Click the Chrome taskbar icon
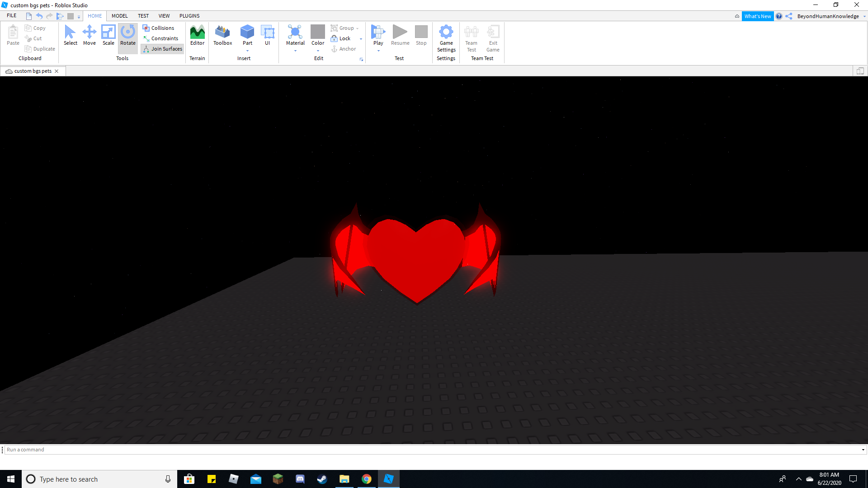Viewport: 868px width, 488px height. point(367,479)
